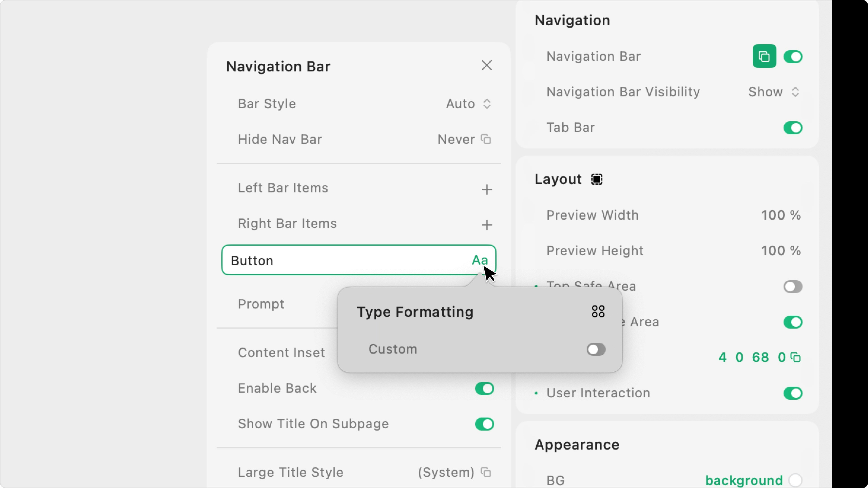Toggle Show Title On Subpage off
Viewport: 868px width, 488px height.
click(x=484, y=424)
